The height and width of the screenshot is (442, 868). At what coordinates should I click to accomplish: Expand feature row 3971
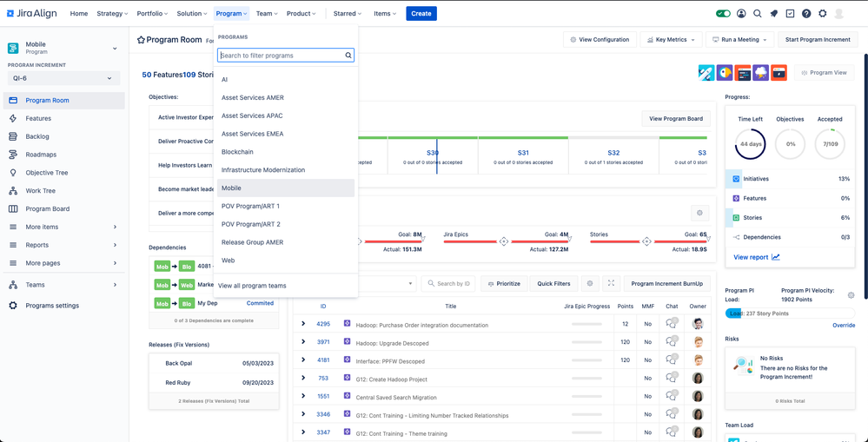tap(303, 341)
